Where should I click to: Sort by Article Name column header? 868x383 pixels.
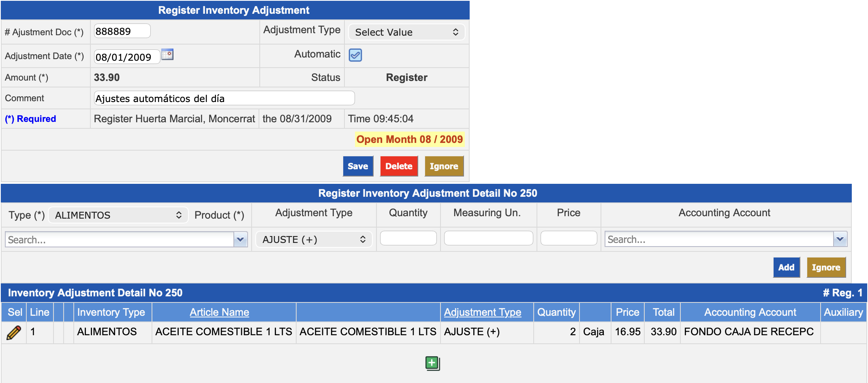219,313
